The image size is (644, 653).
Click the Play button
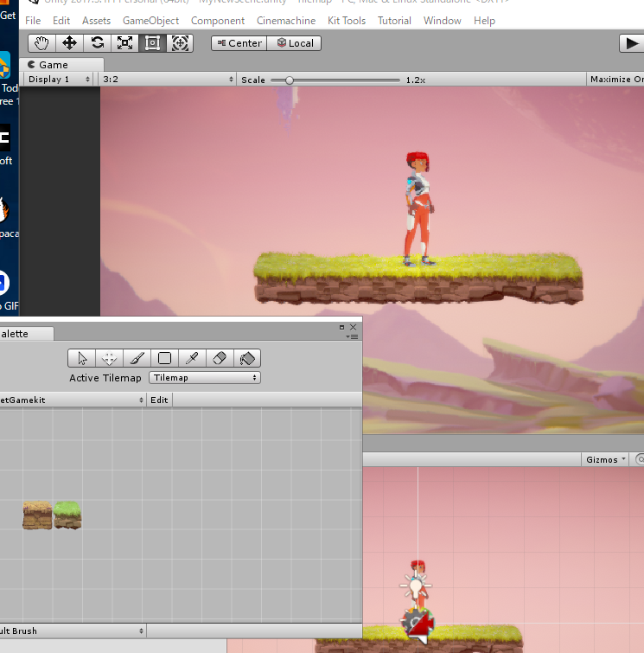(x=632, y=43)
